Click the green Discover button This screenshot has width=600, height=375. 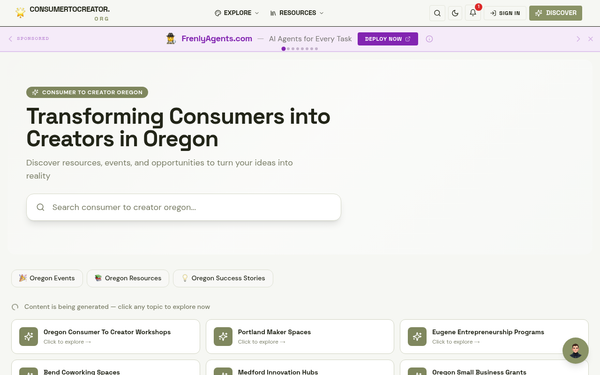[555, 13]
